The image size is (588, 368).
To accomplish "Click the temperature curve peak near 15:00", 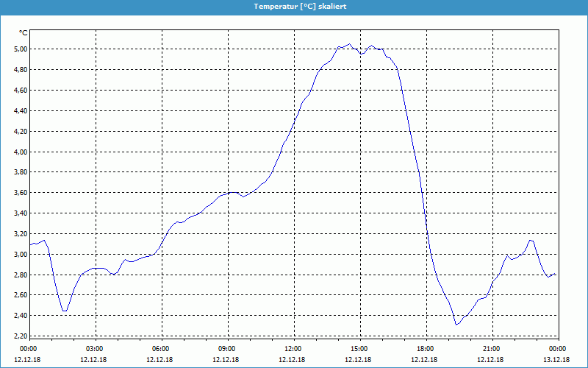I will click(x=349, y=44).
